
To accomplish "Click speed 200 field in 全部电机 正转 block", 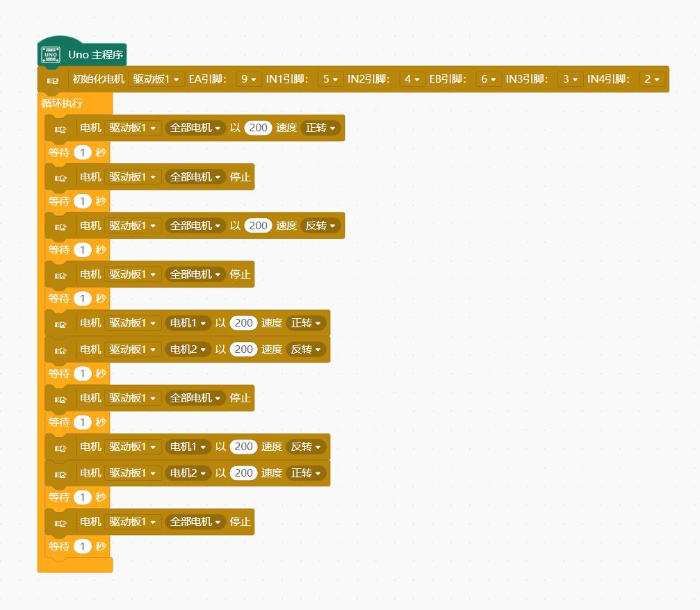I will (258, 128).
